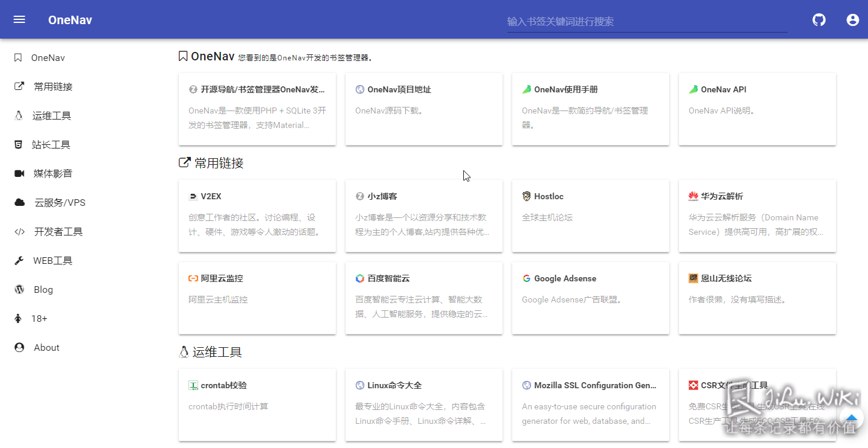
Task: Open the hamburger menu icon
Action: point(19,19)
